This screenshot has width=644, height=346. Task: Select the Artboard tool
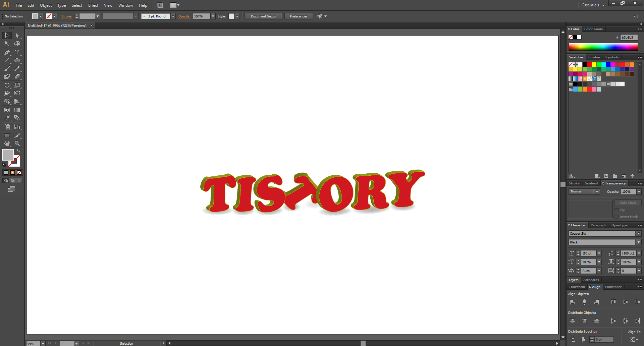[x=7, y=135]
